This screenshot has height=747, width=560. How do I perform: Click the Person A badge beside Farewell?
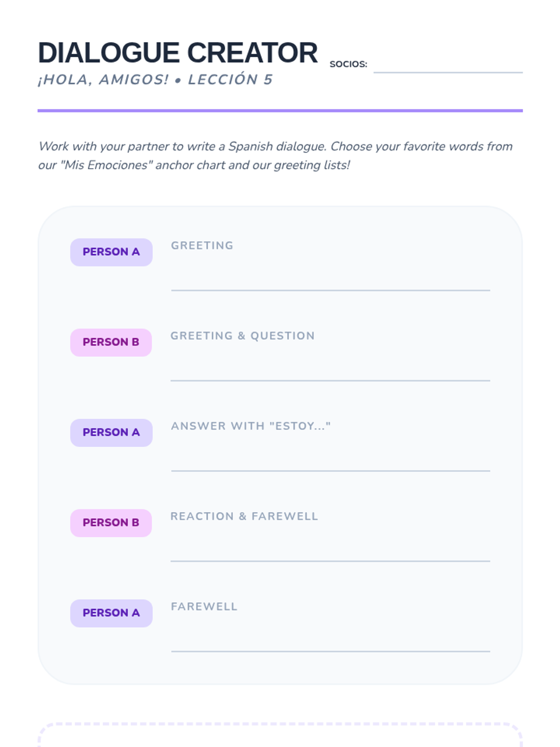[x=112, y=613]
